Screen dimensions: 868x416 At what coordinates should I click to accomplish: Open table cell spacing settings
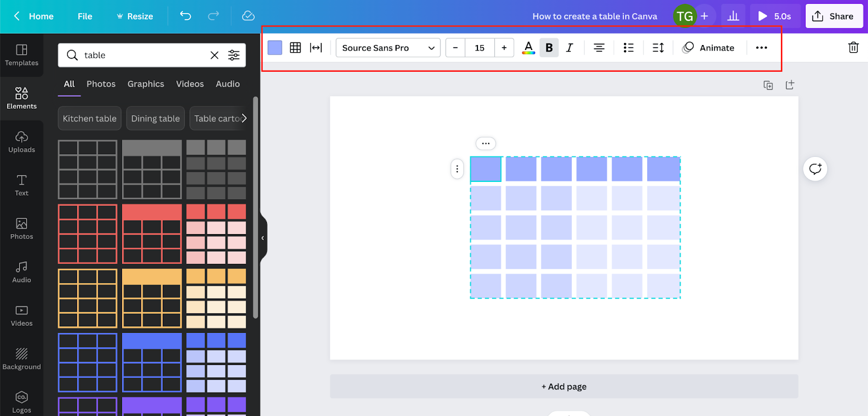point(316,48)
